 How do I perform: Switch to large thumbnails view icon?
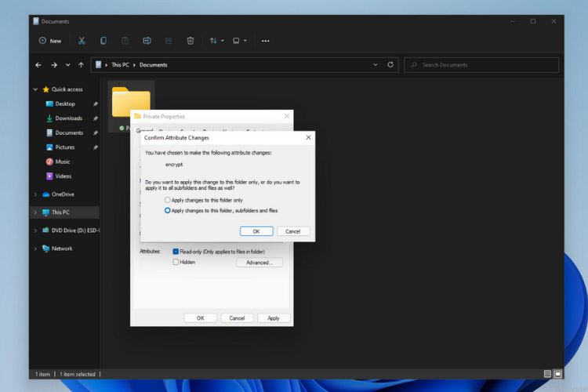557,374
